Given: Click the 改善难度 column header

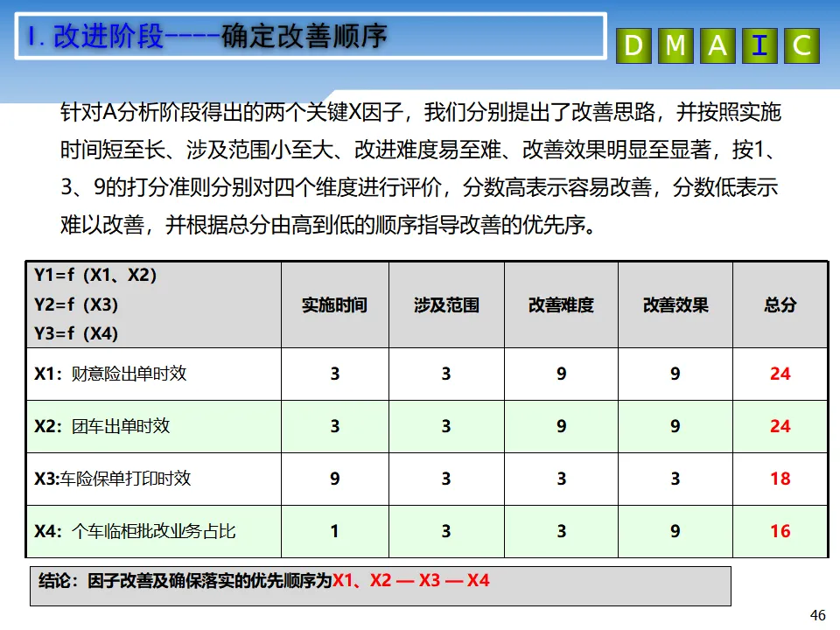Looking at the screenshot, I should click(x=561, y=304).
